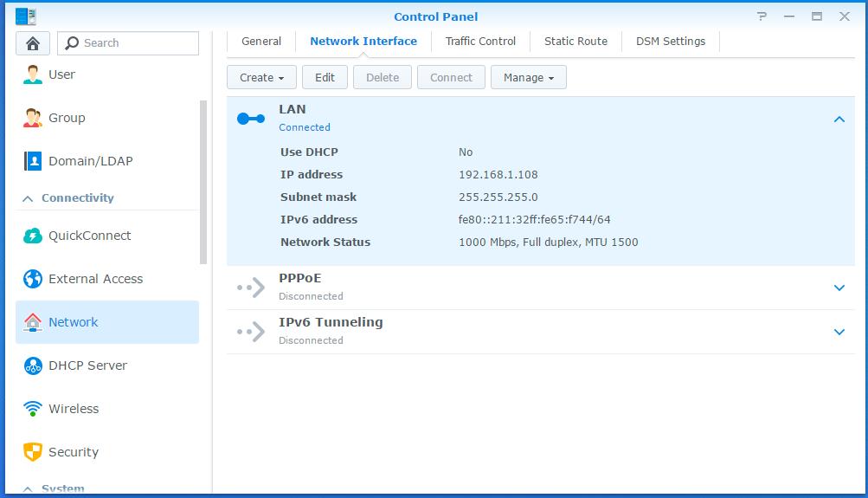Viewport: 868px width, 498px height.
Task: Maximize the Control Panel window
Action: pyautogui.click(x=817, y=16)
